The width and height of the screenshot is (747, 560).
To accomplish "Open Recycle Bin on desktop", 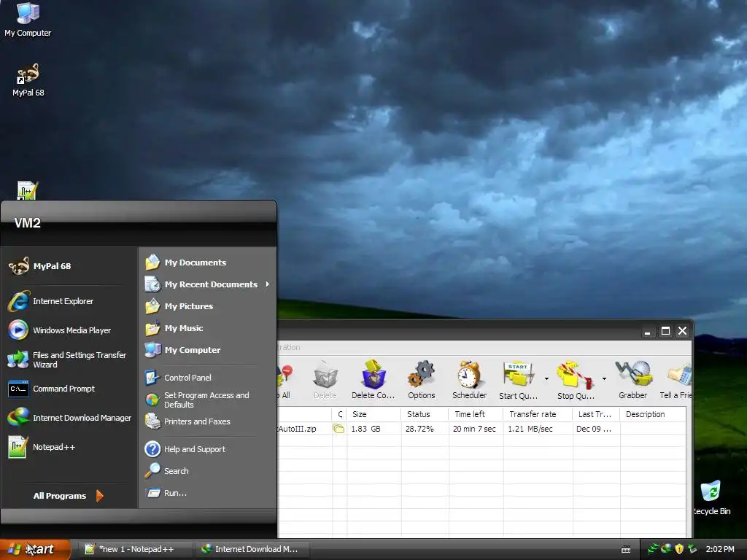I will (x=711, y=498).
